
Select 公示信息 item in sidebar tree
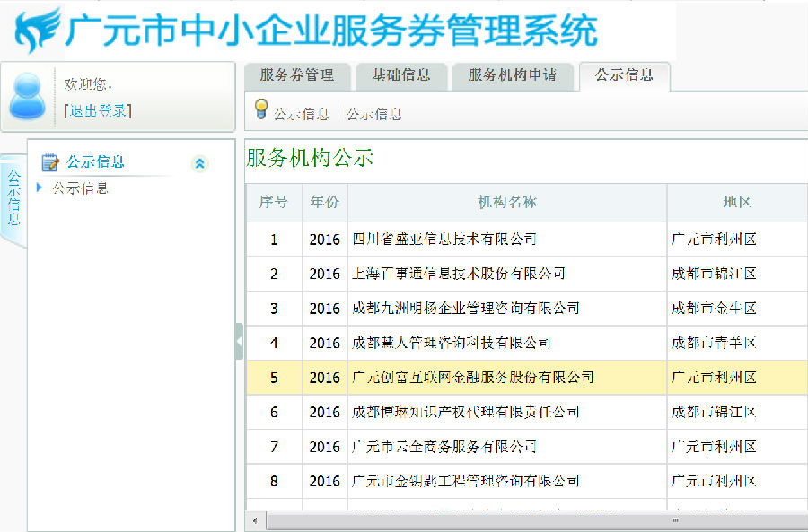pos(80,188)
